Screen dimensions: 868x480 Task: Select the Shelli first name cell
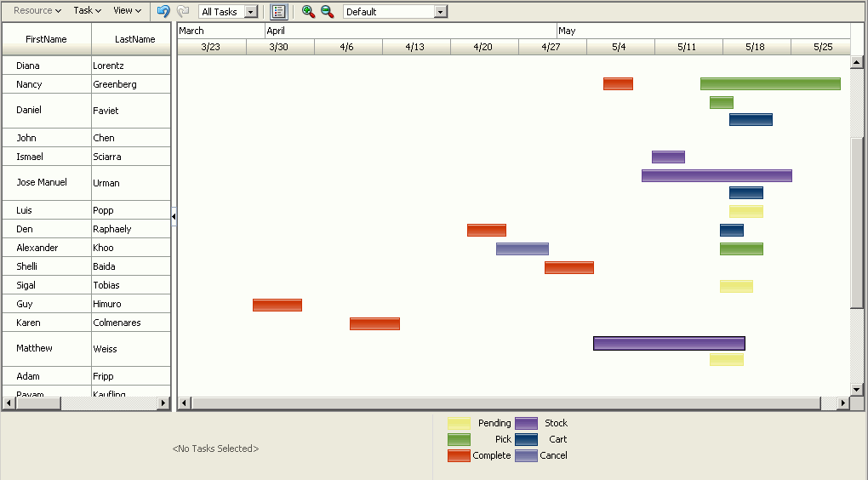pos(47,266)
